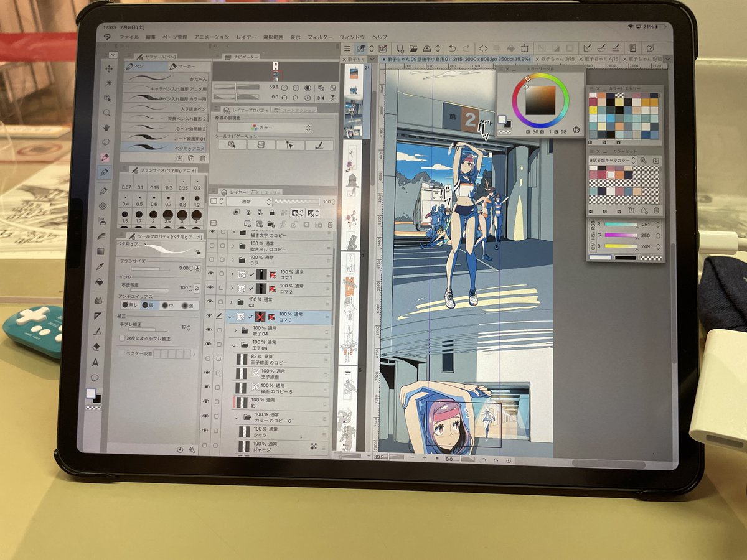Select the Move layer tool in toolbar

[108, 68]
